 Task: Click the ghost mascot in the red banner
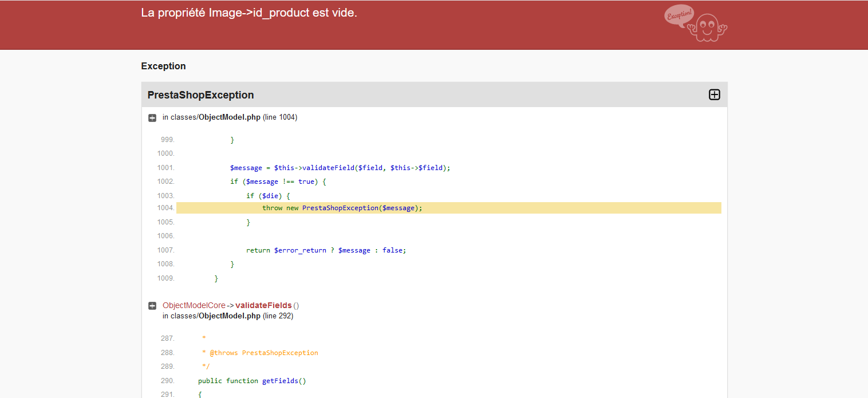click(x=708, y=27)
